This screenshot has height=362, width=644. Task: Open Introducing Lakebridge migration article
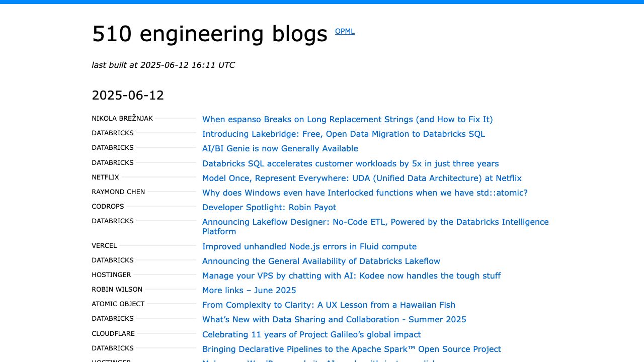coord(343,134)
